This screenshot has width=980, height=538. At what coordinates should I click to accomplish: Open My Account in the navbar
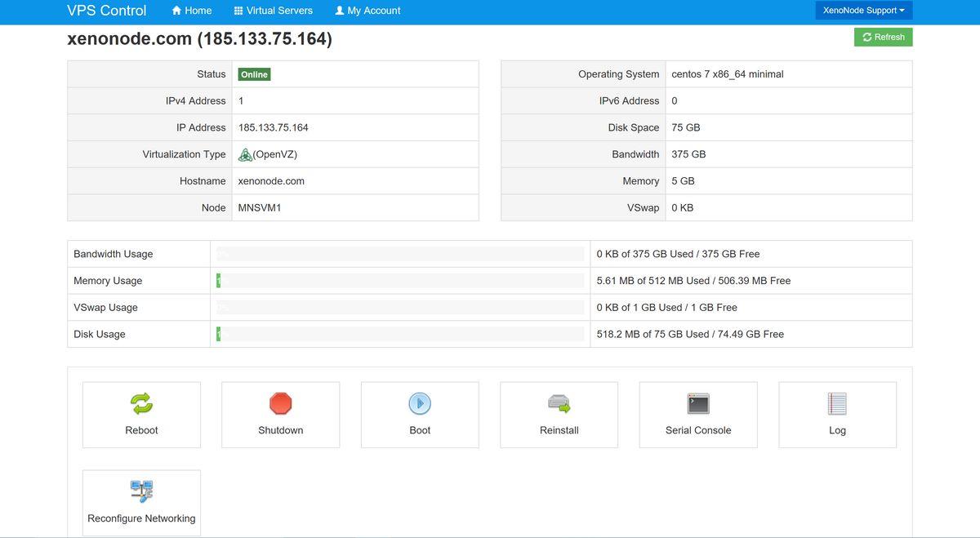point(367,11)
